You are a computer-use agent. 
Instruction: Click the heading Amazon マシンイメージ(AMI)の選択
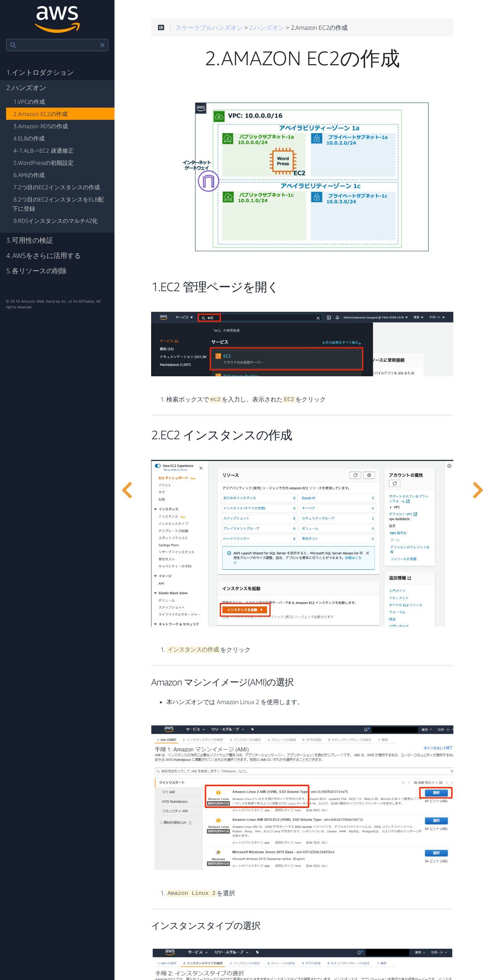tap(222, 682)
